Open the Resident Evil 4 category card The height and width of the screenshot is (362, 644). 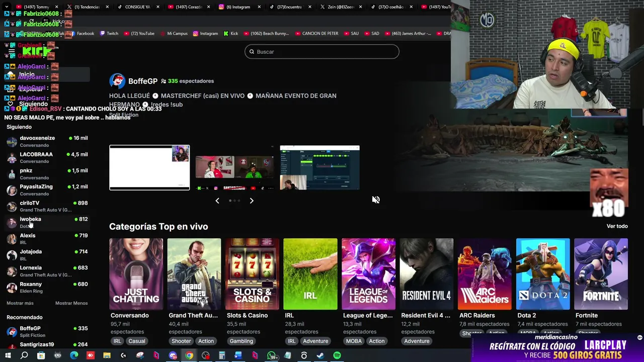(426, 274)
